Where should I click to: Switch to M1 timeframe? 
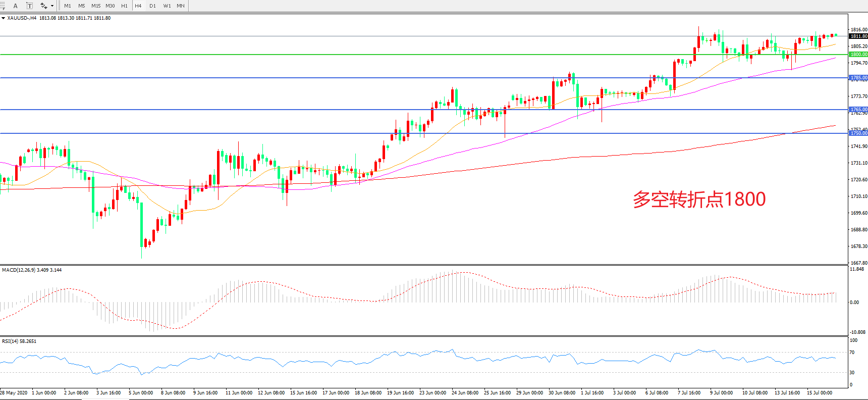(x=68, y=6)
